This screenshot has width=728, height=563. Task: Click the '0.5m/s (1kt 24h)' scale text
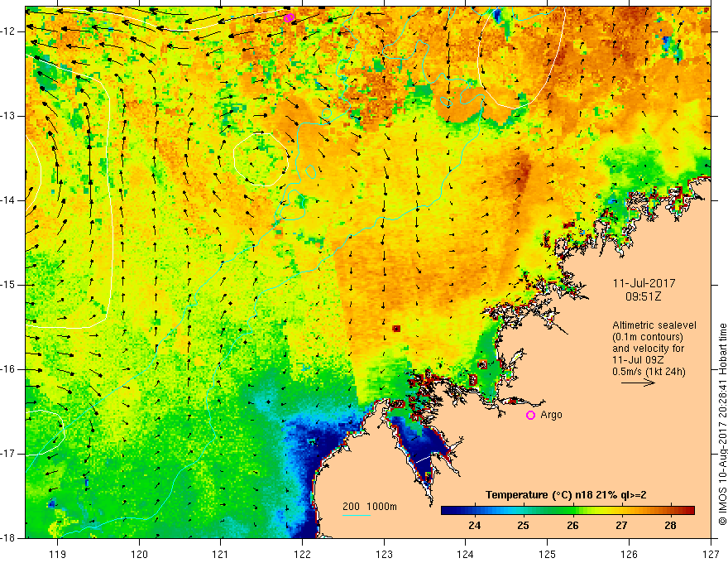click(x=649, y=372)
